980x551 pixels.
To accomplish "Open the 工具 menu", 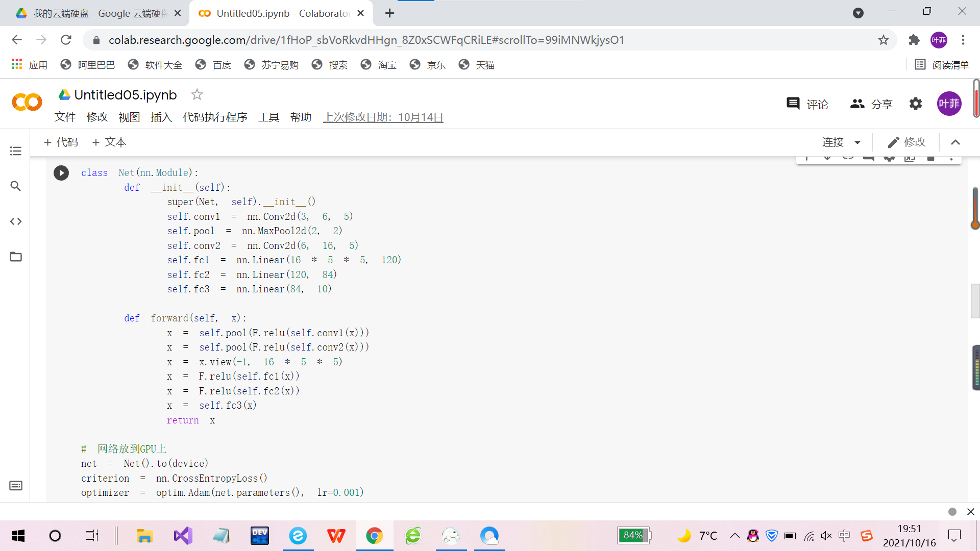I will point(268,117).
